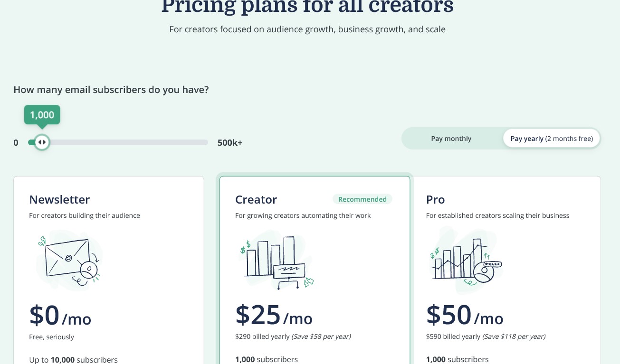Viewport: 620px width, 364px height.
Task: Click the $290 billed yearly text
Action: (x=262, y=336)
